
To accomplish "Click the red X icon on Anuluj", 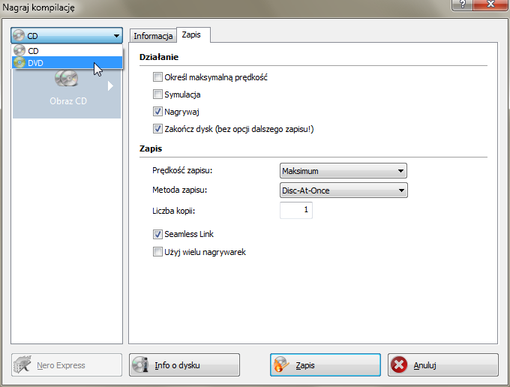I will coord(399,365).
